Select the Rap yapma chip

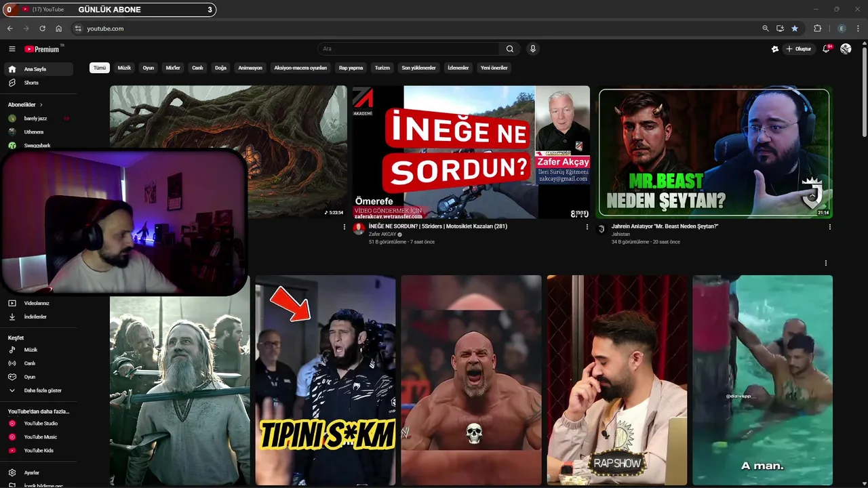[x=351, y=68]
